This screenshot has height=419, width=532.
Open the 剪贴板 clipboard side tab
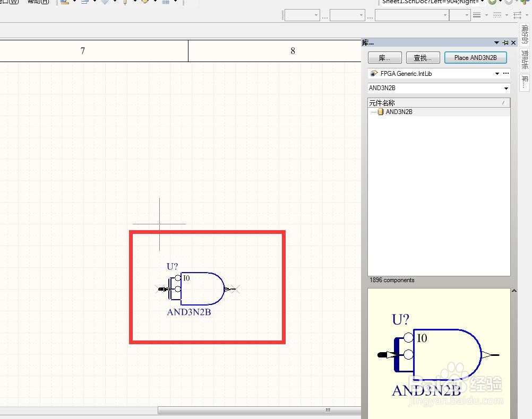[525, 59]
